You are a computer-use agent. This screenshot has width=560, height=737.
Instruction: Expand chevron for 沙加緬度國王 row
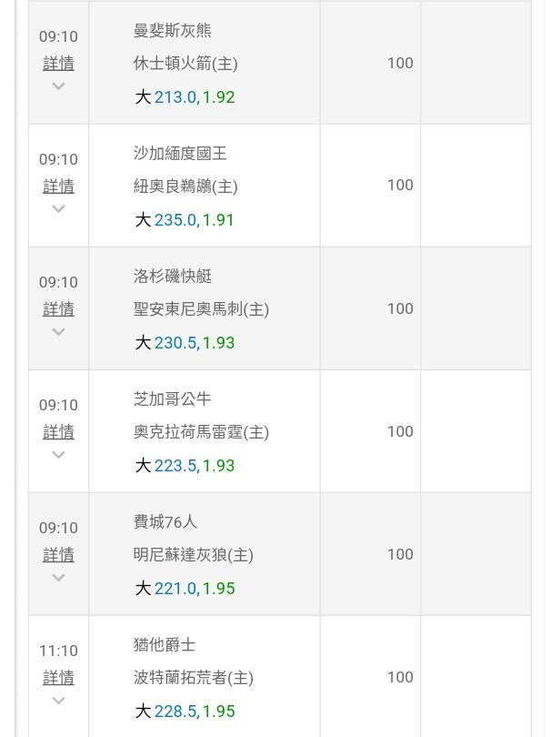[58, 208]
